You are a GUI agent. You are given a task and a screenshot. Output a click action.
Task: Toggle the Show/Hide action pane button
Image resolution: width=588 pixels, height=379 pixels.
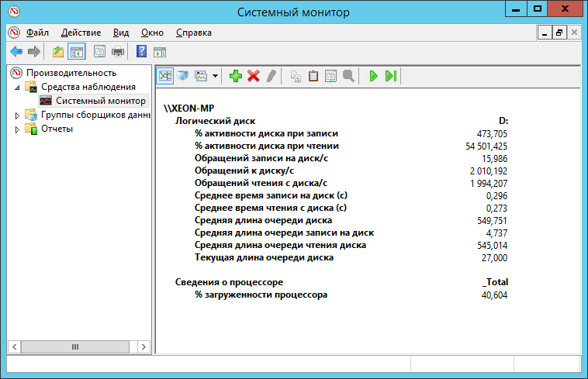[x=160, y=52]
